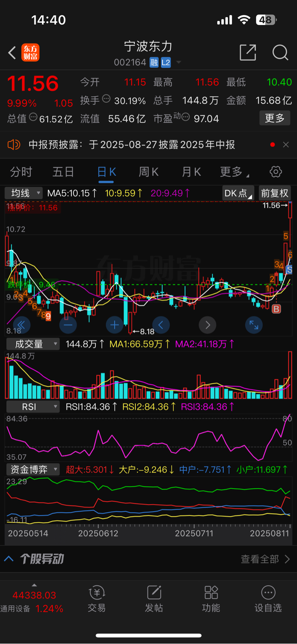Switch to 月K tab
The height and width of the screenshot is (644, 297).
pos(191,172)
